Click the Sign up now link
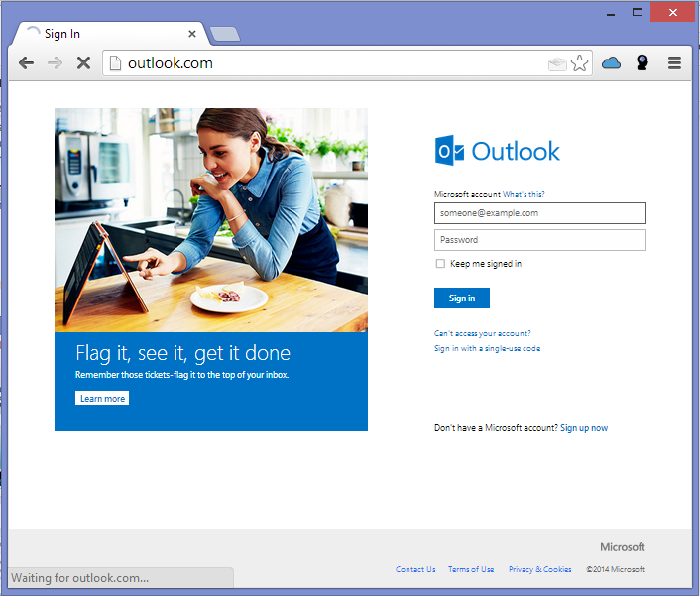The width and height of the screenshot is (700, 596). click(584, 428)
